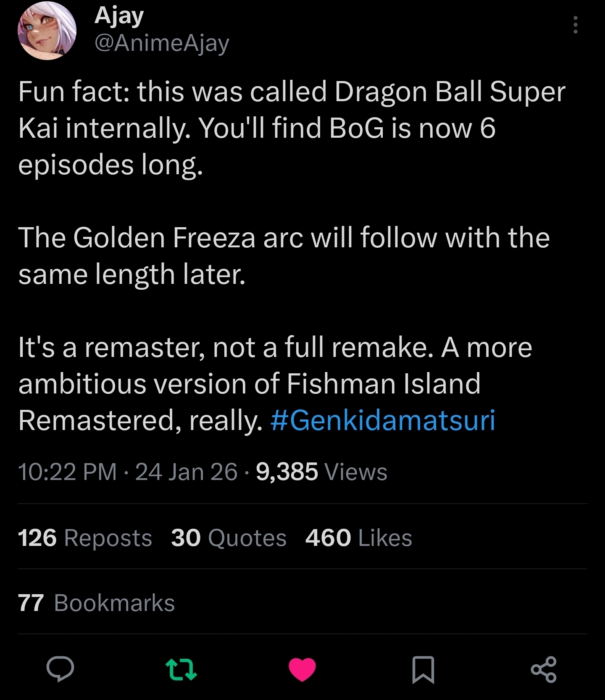Open Ajay's profile picture
Image resolution: width=605 pixels, height=700 pixels.
pyautogui.click(x=47, y=30)
